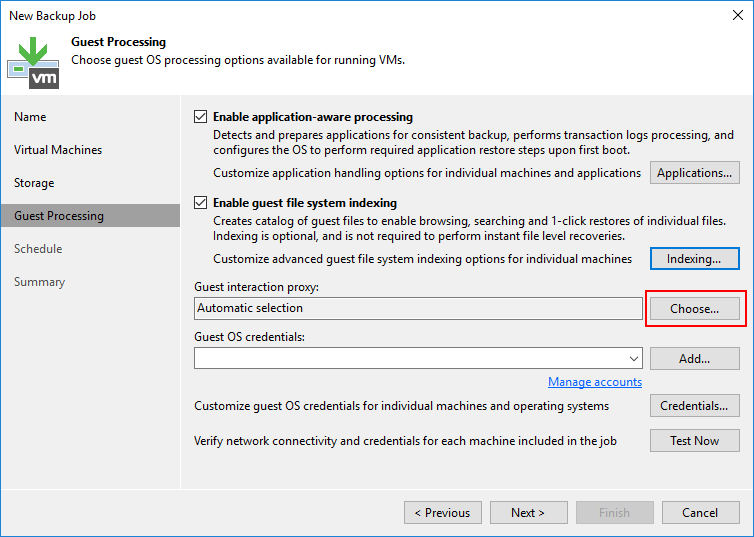Image resolution: width=754 pixels, height=537 pixels.
Task: Click the Indexing button
Action: (x=695, y=259)
